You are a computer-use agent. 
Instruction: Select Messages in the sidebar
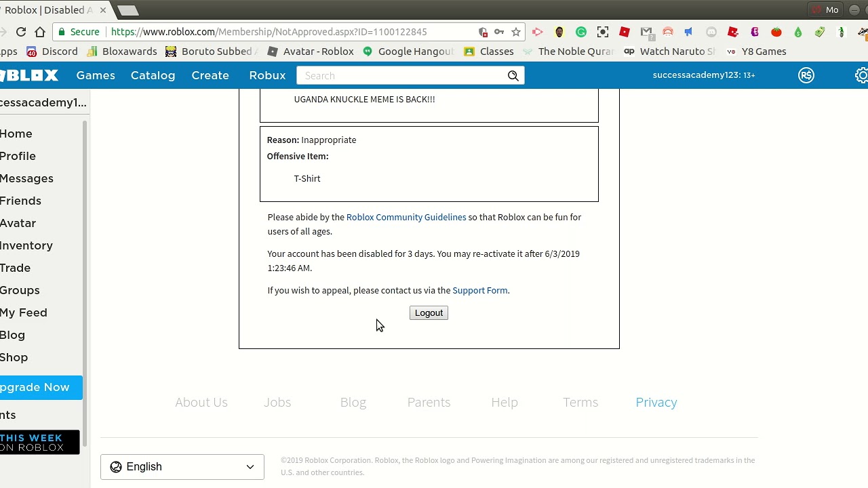coord(26,178)
